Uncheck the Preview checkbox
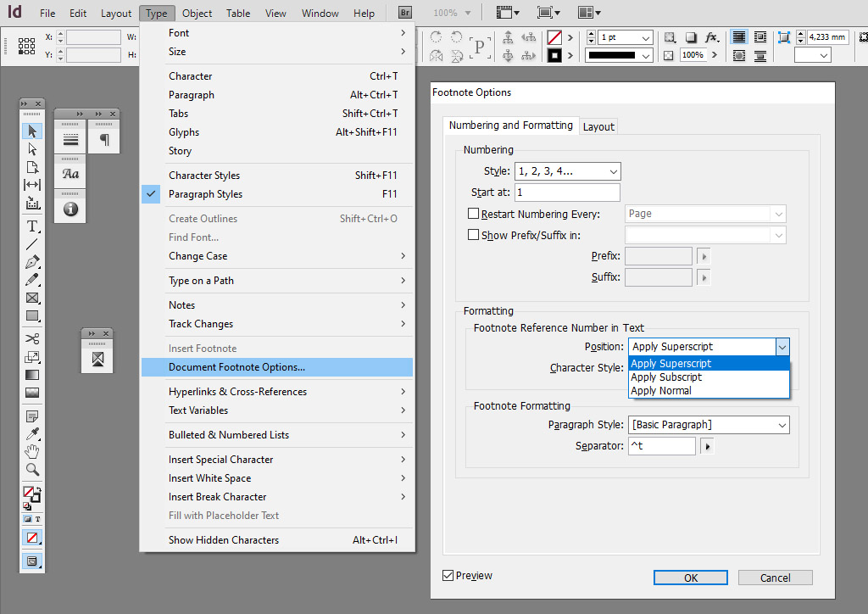Image resolution: width=868 pixels, height=614 pixels. tap(448, 576)
